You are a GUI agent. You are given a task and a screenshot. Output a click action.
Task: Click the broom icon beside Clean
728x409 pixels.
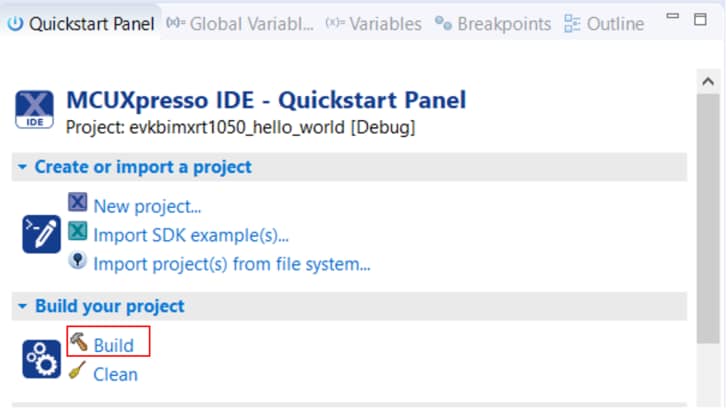coord(78,372)
